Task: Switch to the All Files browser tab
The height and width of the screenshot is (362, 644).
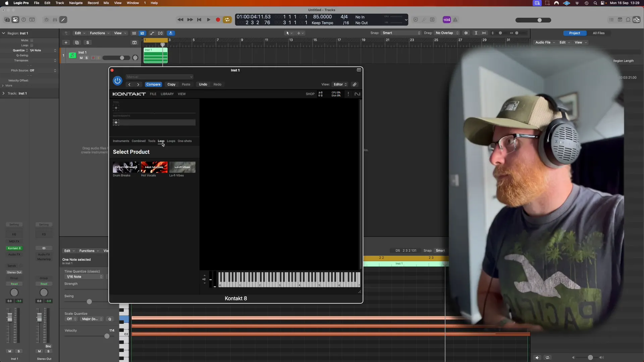Action: pos(598,33)
